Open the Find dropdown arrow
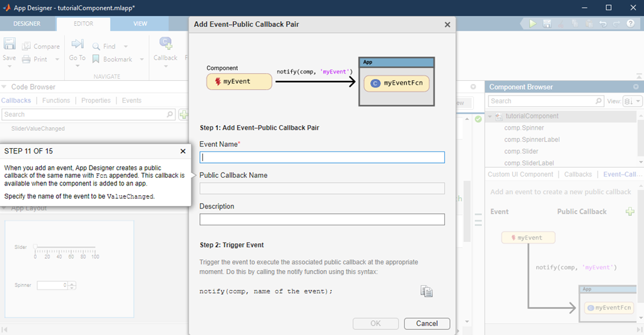 tap(126, 46)
